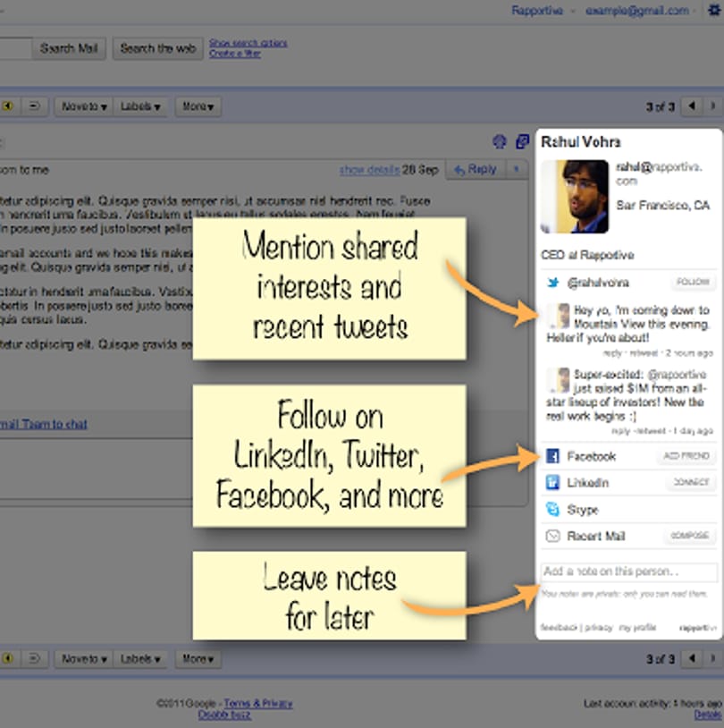Viewport: 724px width, 728px height.
Task: Click the Rahul Vohra name heading
Action: (581, 141)
